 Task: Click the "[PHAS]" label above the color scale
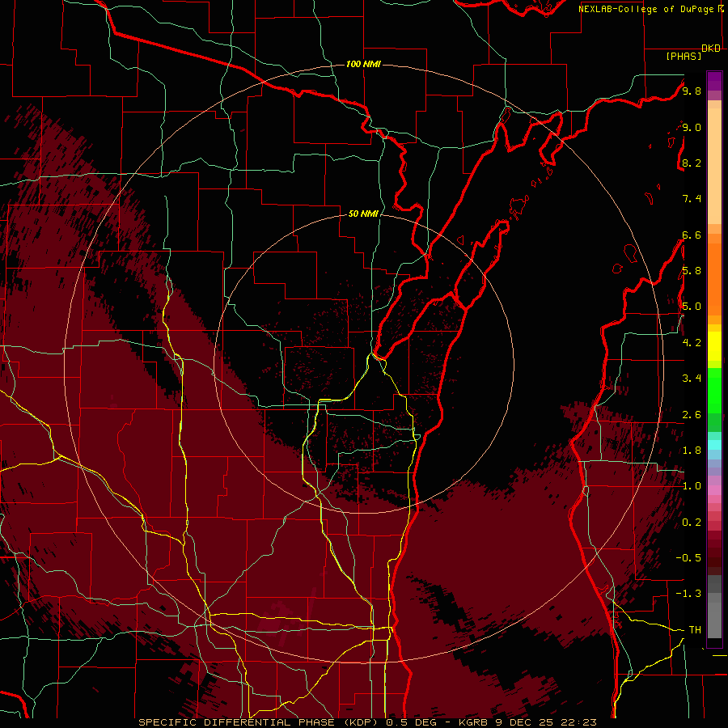pos(684,56)
